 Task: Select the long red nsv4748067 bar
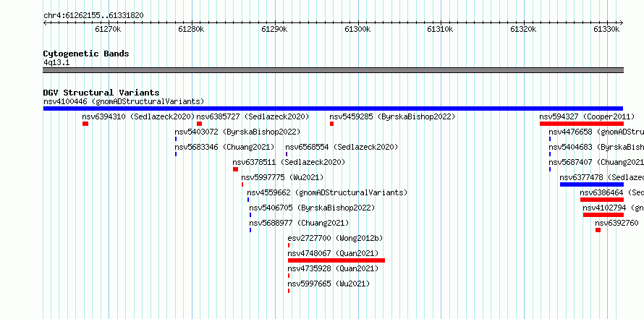(336, 260)
